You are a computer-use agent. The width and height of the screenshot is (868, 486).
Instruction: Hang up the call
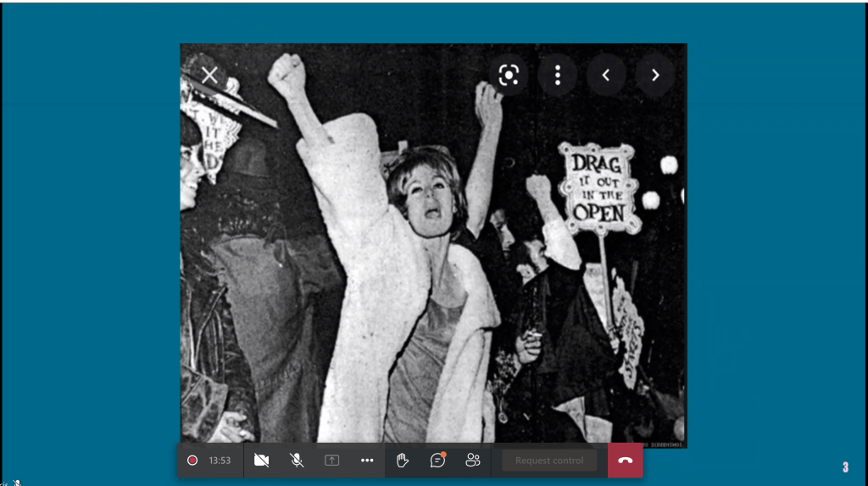[x=626, y=461]
